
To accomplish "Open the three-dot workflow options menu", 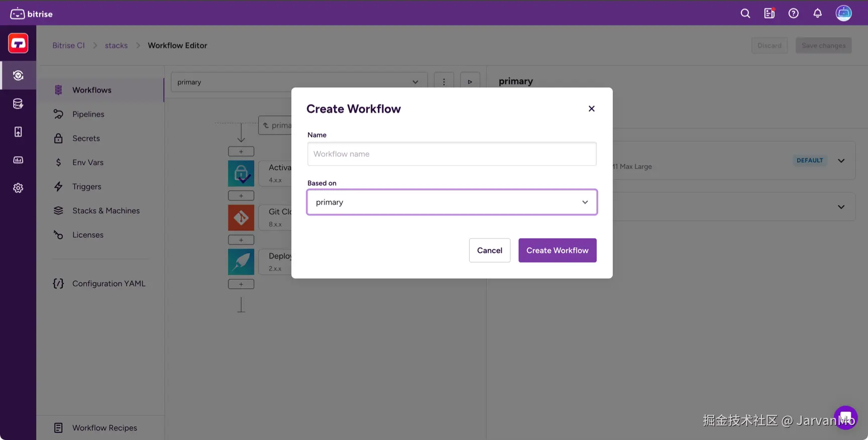I will (444, 82).
